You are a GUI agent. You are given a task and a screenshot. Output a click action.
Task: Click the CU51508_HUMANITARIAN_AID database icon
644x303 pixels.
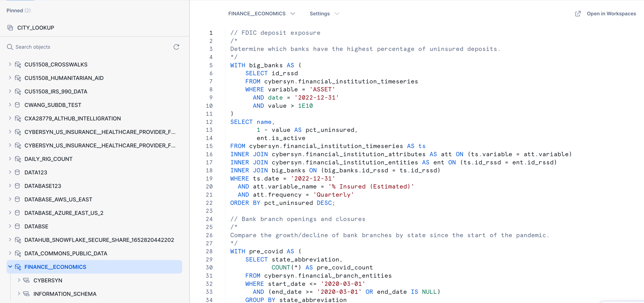(18, 78)
